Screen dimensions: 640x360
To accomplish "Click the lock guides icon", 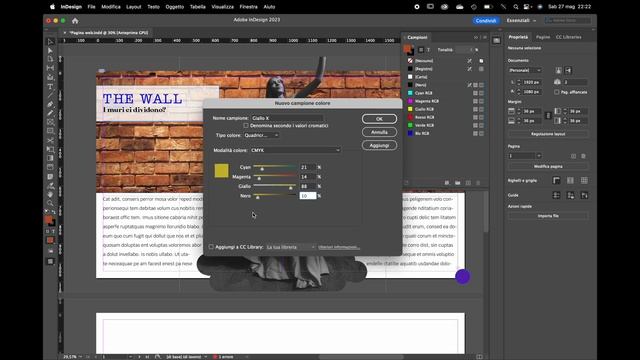I will click(570, 195).
